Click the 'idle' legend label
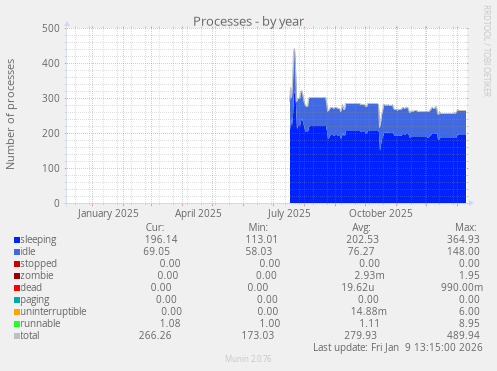The width and height of the screenshot is (497, 371). click(28, 251)
